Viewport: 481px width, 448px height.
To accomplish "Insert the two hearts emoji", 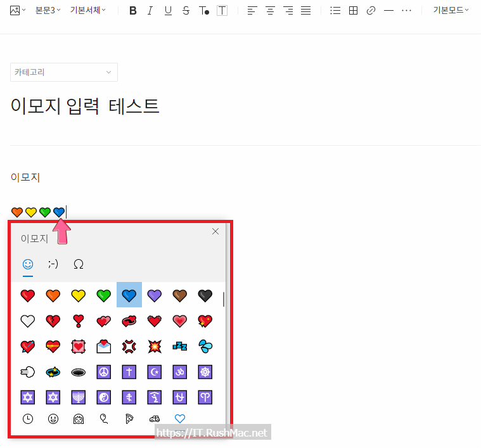I will (x=104, y=321).
